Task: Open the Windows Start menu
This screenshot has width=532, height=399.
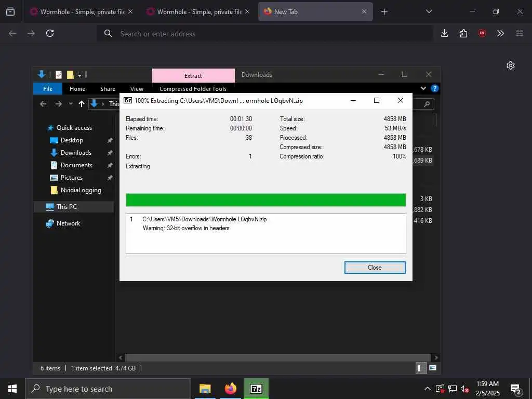Action: click(12, 389)
